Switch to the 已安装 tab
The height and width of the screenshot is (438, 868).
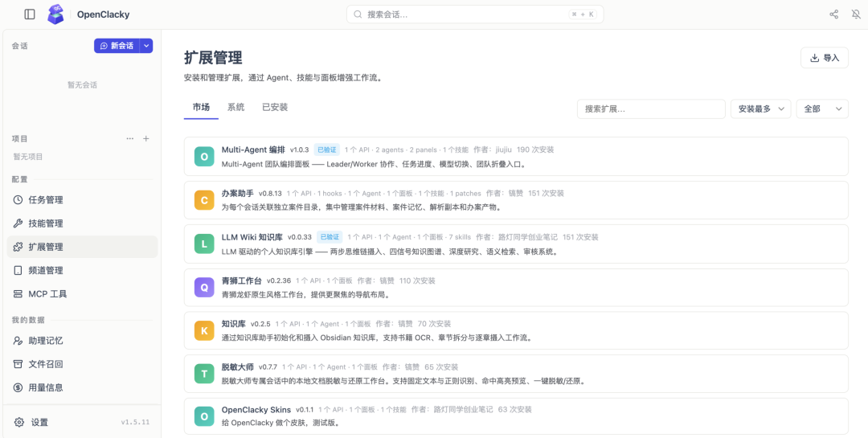pos(275,108)
